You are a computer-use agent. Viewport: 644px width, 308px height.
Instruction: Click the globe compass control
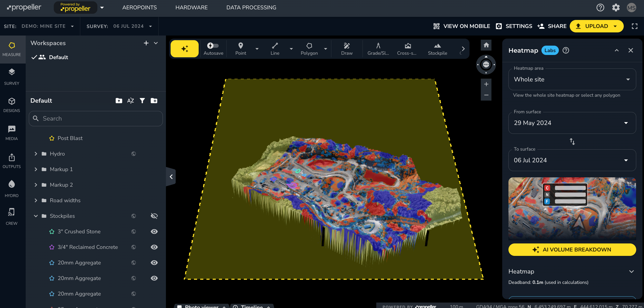[x=486, y=65]
